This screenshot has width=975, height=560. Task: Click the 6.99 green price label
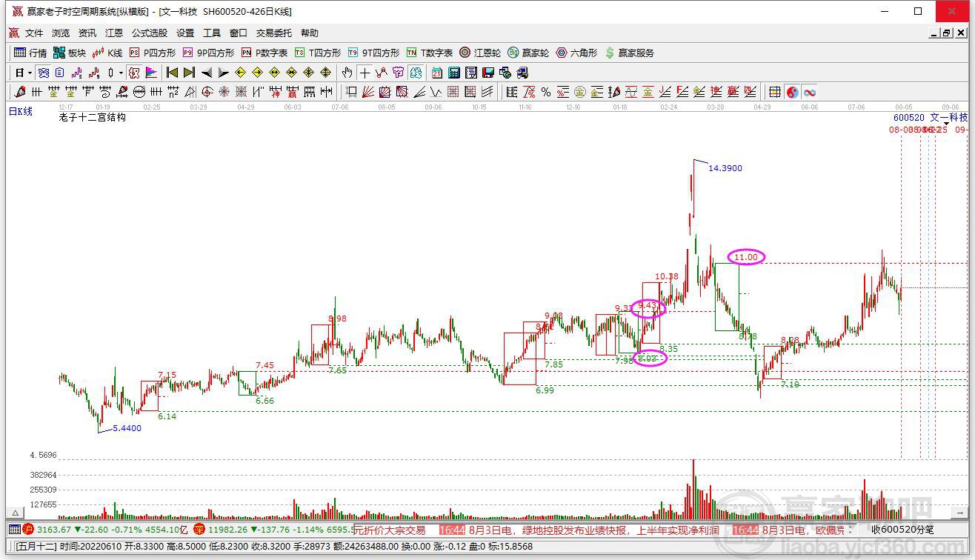point(545,390)
